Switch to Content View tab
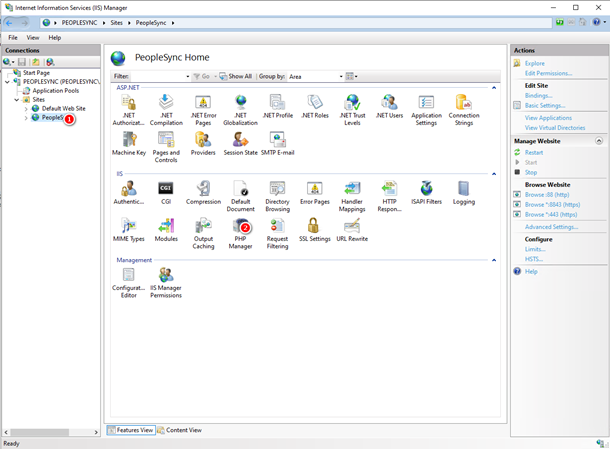This screenshot has height=449, width=610. tap(180, 430)
